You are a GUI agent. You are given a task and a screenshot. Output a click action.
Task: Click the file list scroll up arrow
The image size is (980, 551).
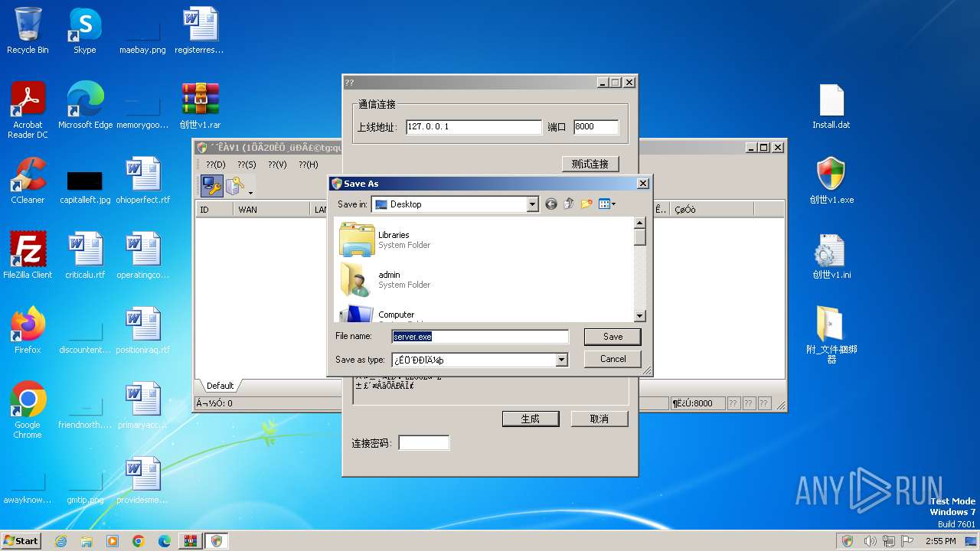(640, 223)
